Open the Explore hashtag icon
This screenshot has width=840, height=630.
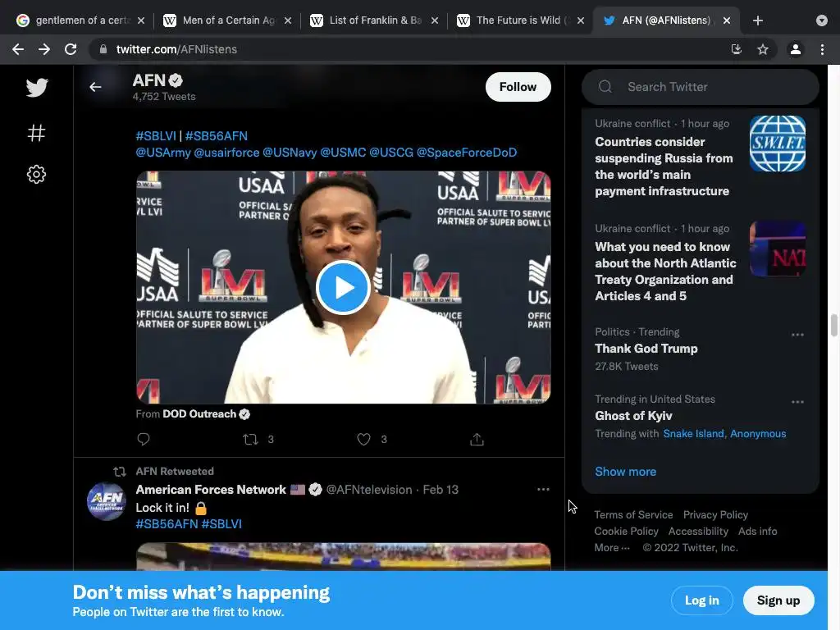pos(36,132)
